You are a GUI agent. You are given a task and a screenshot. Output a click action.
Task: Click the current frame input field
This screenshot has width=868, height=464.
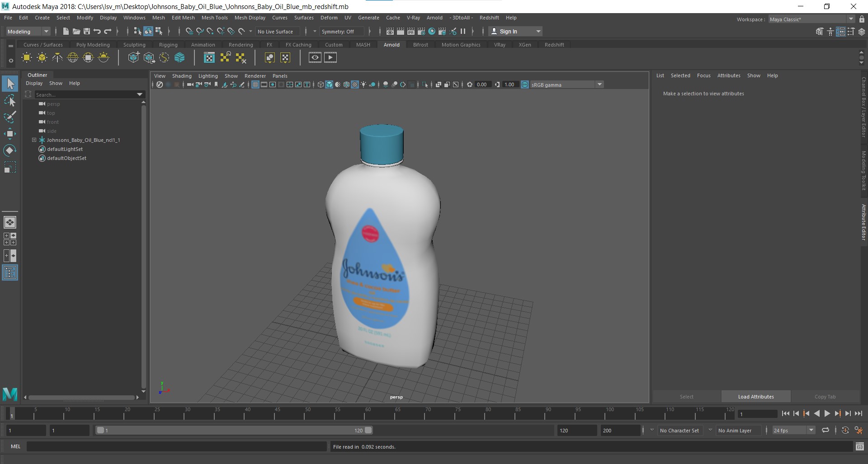tap(757, 414)
